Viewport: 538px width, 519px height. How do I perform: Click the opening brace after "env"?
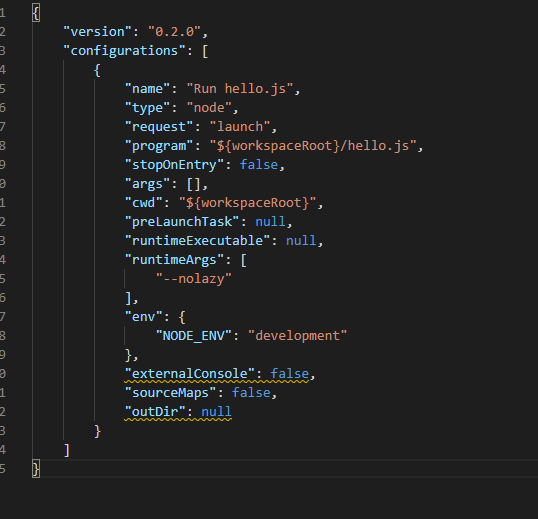(182, 317)
